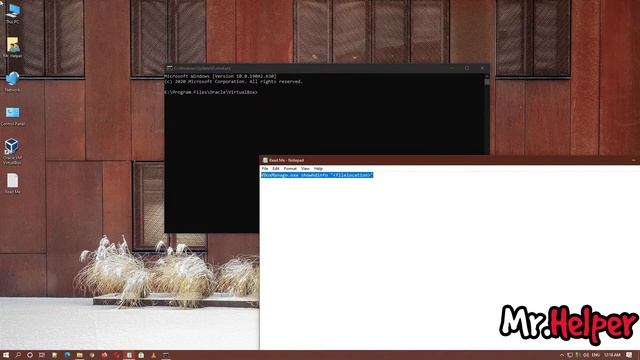Viewport: 640px width, 360px height.
Task: Select the Oracle VM VirtualBox desktop icon
Action: [12, 151]
